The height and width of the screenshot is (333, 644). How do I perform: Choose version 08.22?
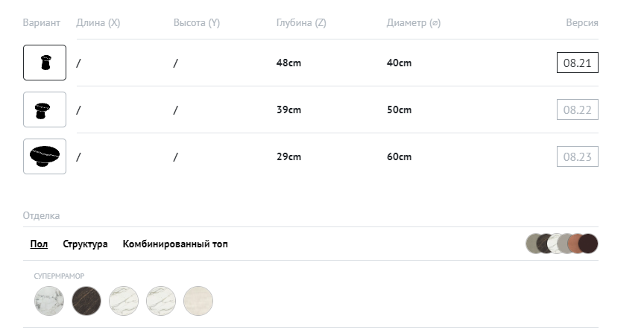click(577, 110)
